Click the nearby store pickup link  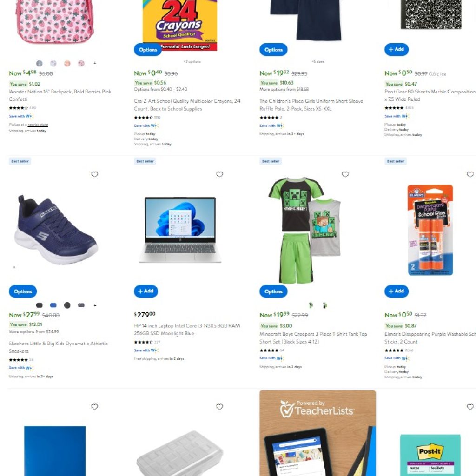point(38,125)
